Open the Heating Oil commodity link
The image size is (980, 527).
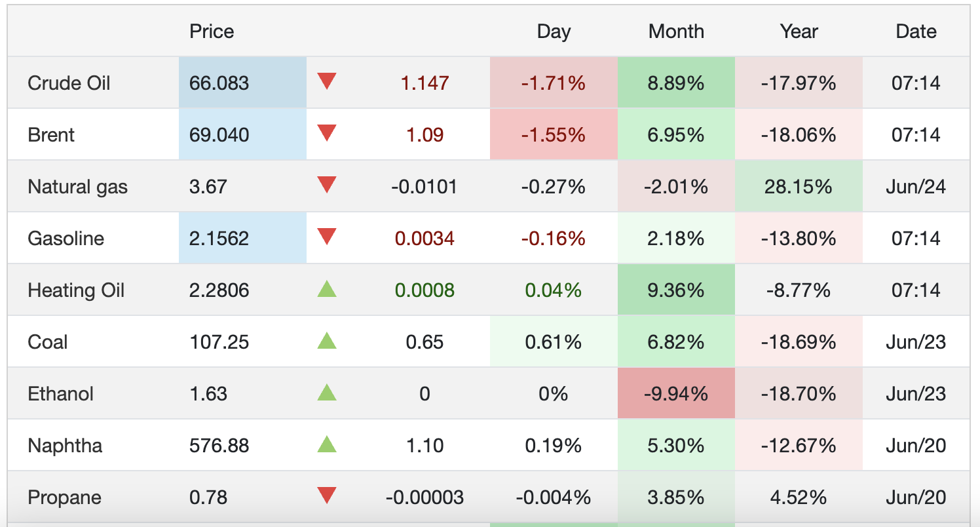[x=76, y=290]
